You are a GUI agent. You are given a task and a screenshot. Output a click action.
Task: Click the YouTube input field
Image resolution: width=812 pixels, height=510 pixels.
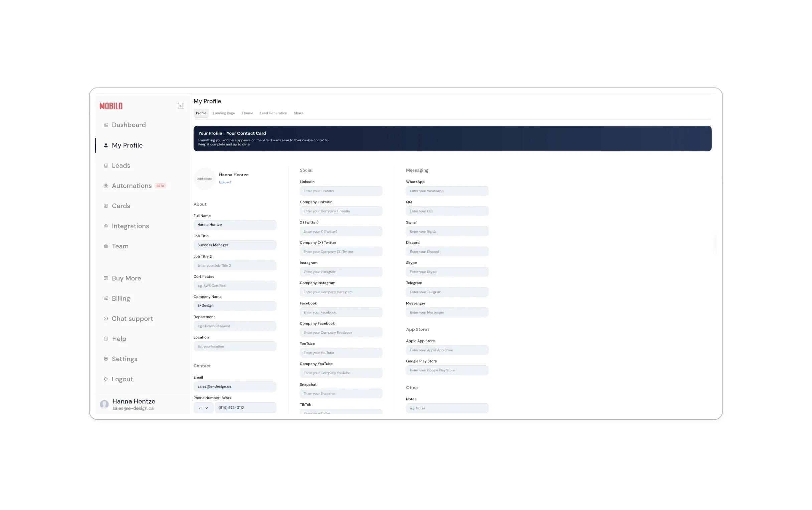[341, 353]
